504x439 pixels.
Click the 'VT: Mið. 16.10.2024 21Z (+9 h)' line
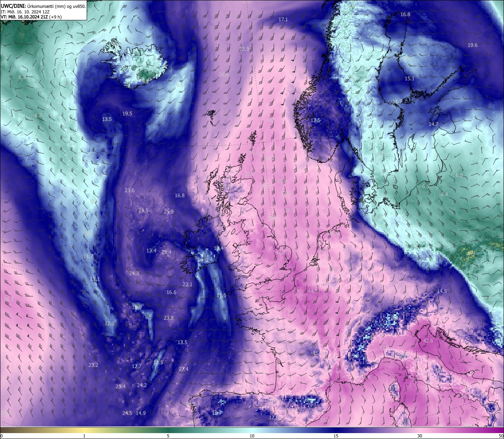31,17
